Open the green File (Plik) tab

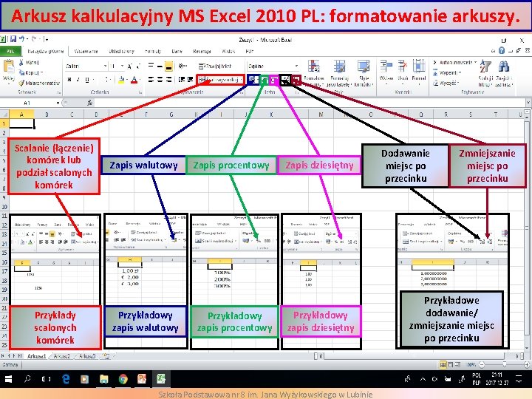[10, 51]
